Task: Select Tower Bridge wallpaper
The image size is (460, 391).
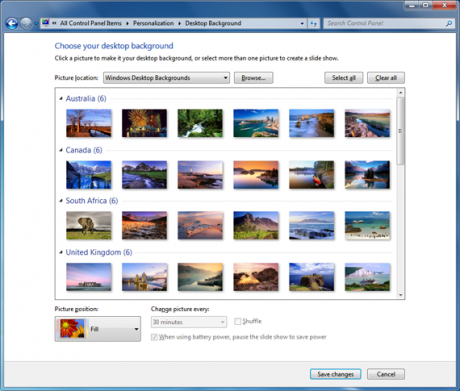Action: coord(144,277)
